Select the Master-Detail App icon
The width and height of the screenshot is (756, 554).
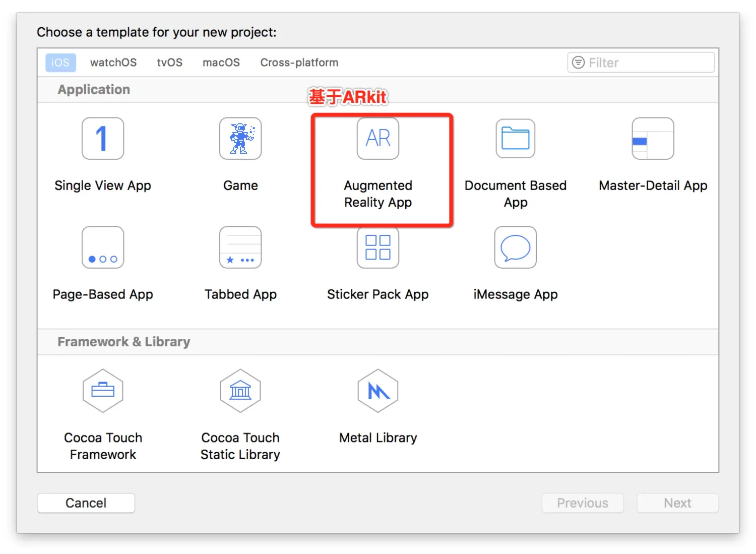click(x=653, y=139)
